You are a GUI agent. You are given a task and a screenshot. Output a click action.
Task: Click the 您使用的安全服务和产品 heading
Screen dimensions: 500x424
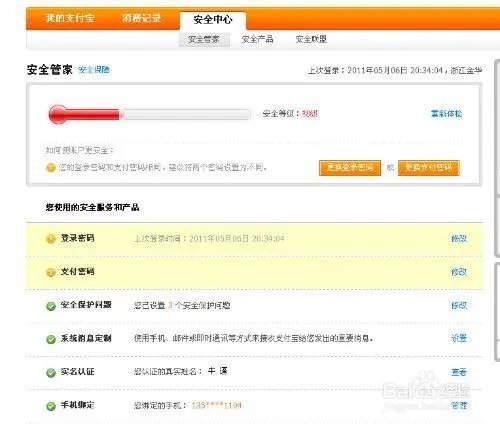click(92, 207)
